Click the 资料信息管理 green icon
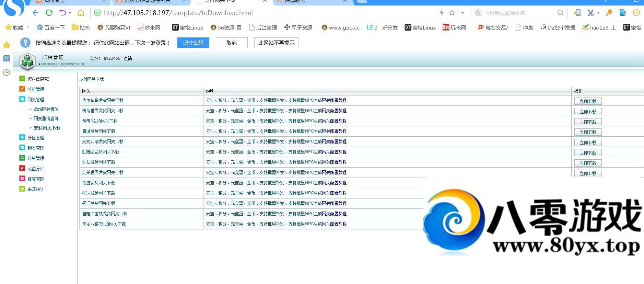This screenshot has height=284, width=644. click(x=22, y=79)
